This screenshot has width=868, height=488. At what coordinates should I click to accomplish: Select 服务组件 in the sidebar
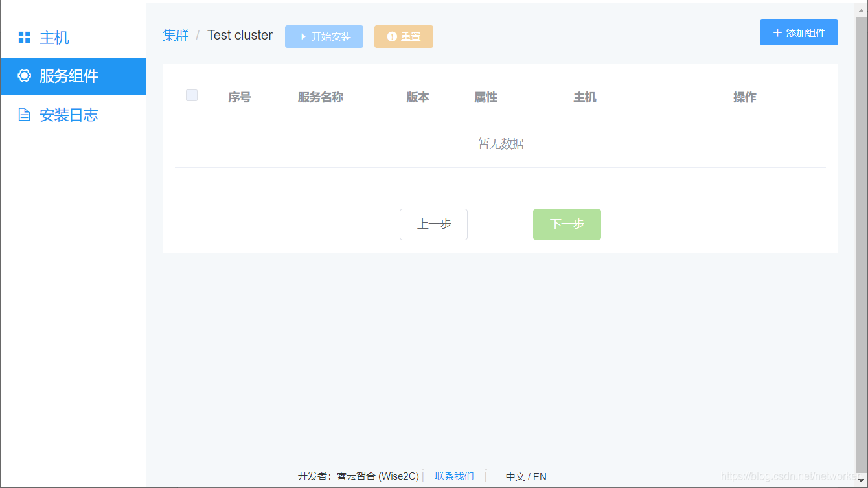point(73,76)
